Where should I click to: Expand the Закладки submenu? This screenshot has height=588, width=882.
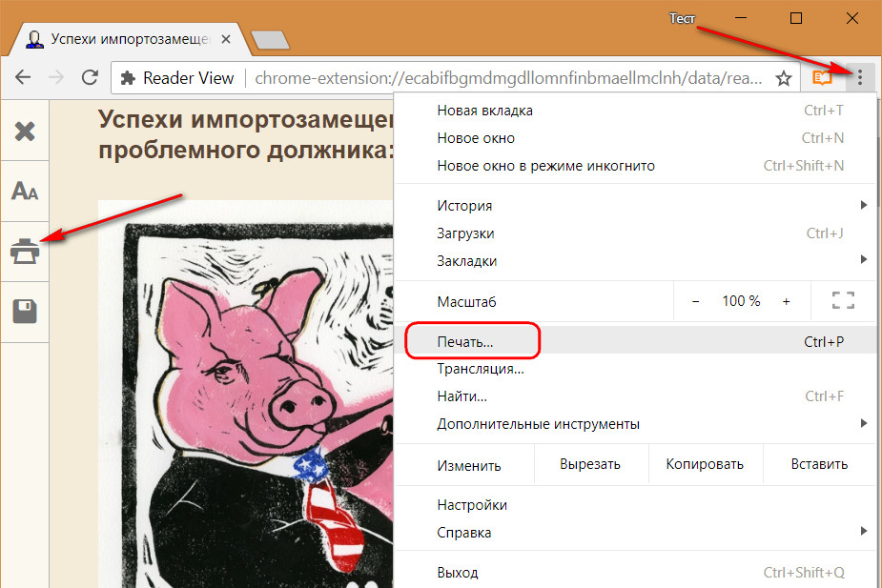[636, 261]
